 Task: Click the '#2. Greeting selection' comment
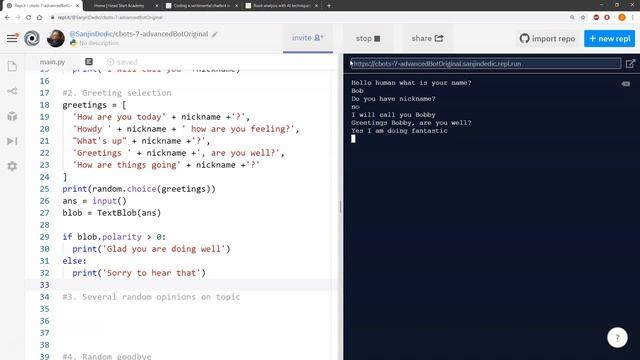pyautogui.click(x=117, y=93)
